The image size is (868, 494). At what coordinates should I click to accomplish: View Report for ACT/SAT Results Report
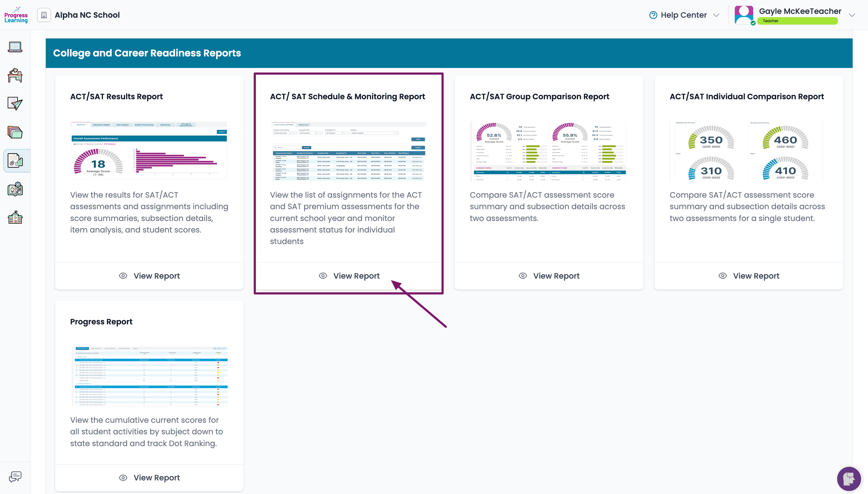[x=149, y=276]
